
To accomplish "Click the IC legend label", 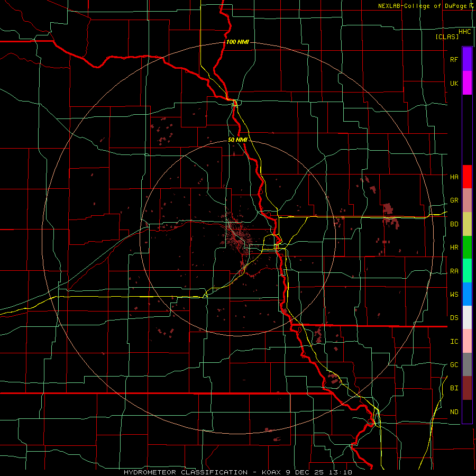I will (x=454, y=341).
